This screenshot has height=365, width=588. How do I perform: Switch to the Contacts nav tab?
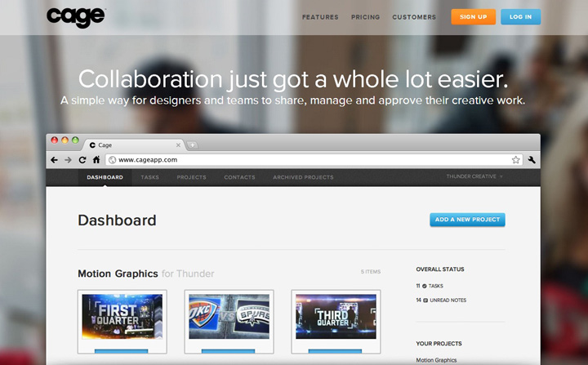pos(239,177)
